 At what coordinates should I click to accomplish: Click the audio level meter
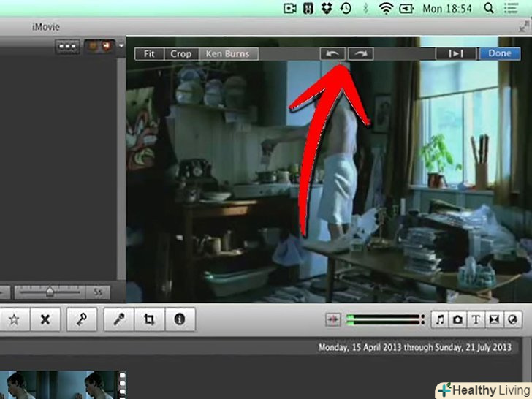[385, 319]
